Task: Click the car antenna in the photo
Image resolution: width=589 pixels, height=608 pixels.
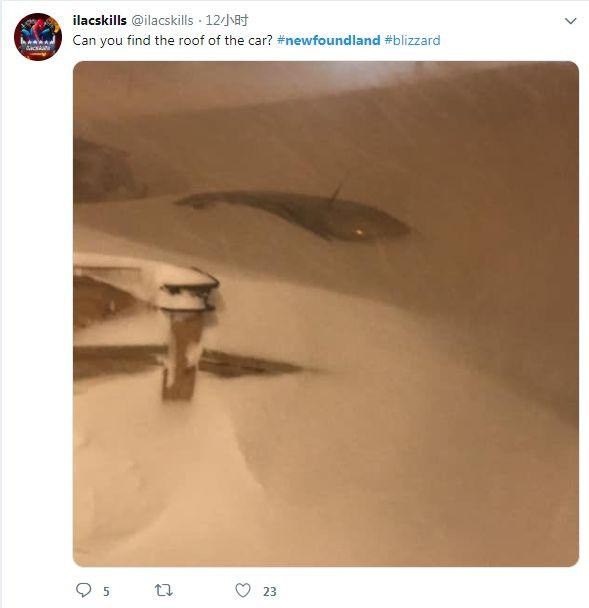Action: pos(338,187)
